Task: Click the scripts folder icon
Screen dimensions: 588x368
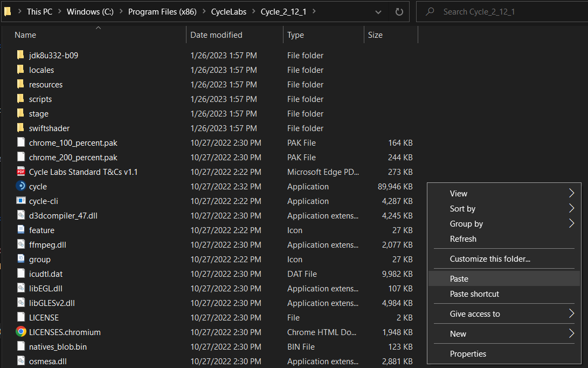Action: (20, 99)
